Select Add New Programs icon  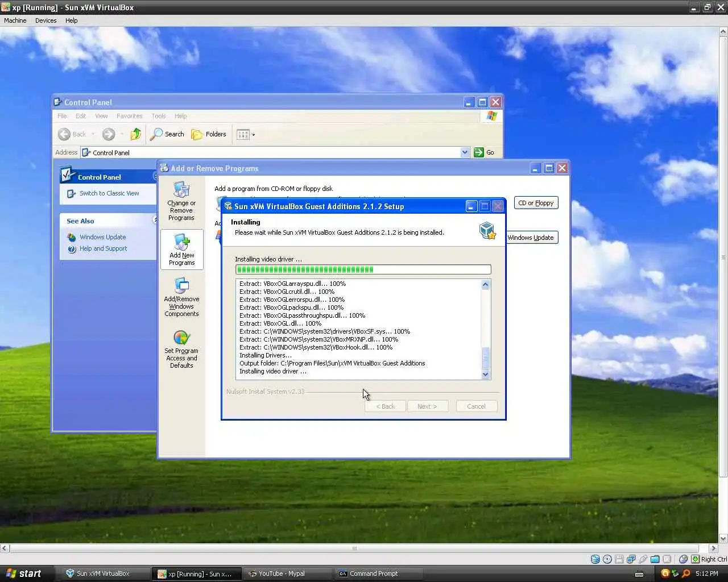pyautogui.click(x=181, y=250)
